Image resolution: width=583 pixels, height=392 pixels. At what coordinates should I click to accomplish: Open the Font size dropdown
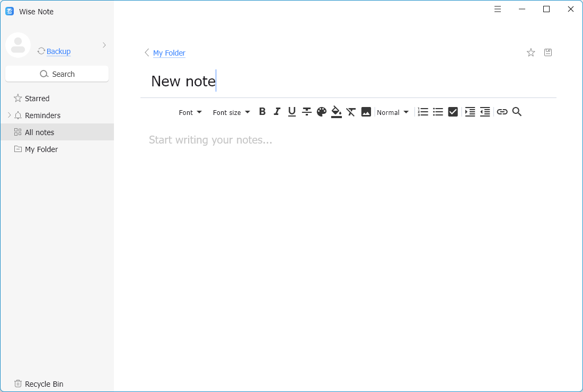coord(231,112)
